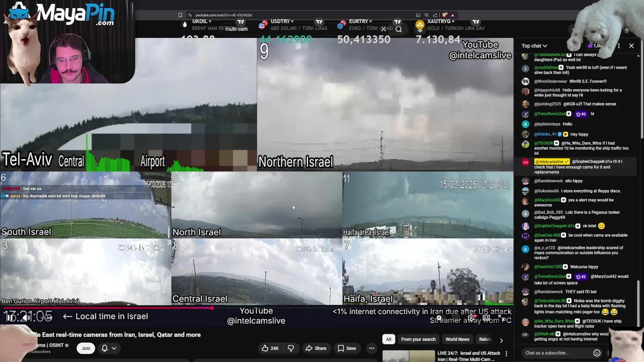Click the Haifa, Israel camera 7 feed
The width and height of the screenshot is (644, 362).
(x=428, y=272)
